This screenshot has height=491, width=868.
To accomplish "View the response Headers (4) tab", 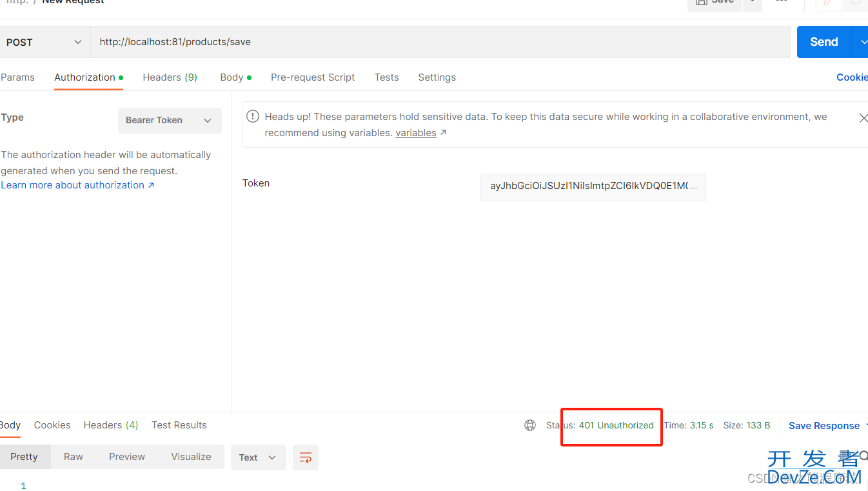I will click(111, 425).
